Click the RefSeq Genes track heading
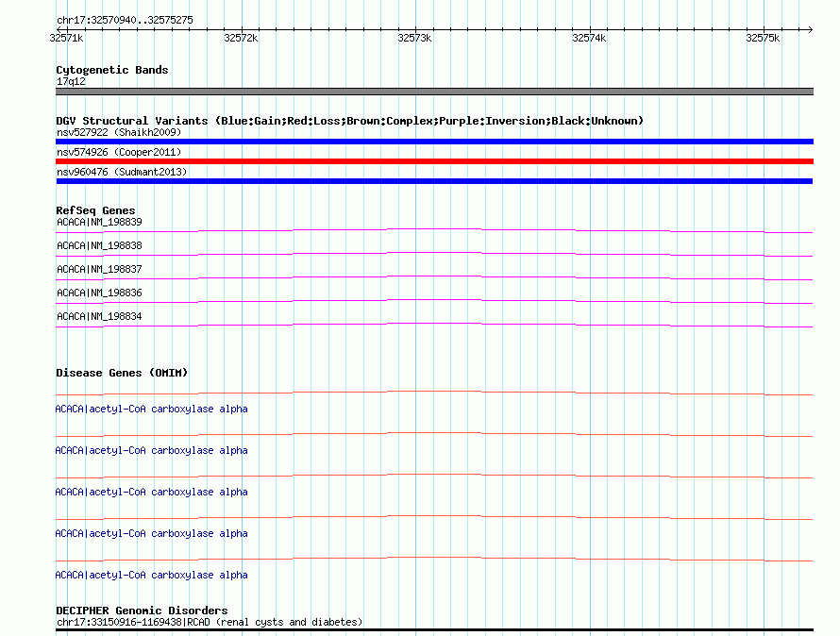Viewport: 840px width, 636px height. click(x=95, y=210)
